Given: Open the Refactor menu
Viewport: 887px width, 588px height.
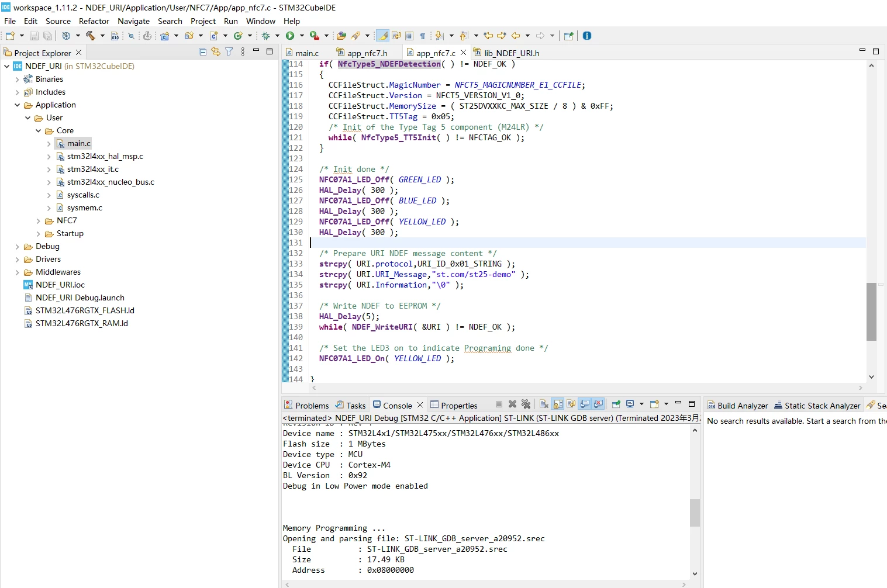Looking at the screenshot, I should click(94, 21).
